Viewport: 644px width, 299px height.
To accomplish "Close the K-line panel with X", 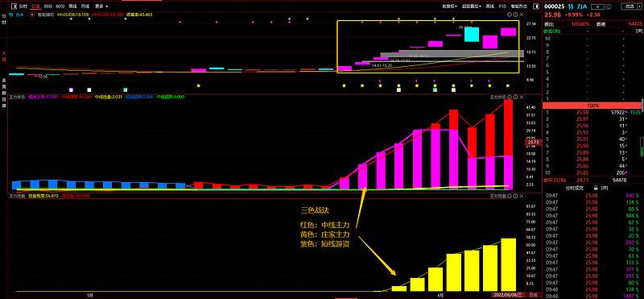I will coord(522,15).
